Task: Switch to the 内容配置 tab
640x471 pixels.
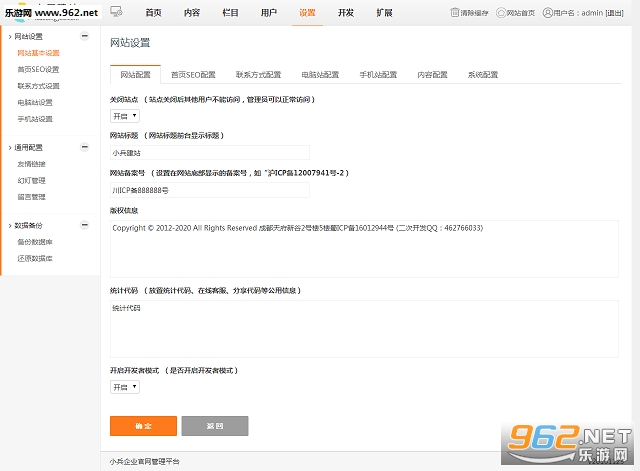Action: click(432, 75)
